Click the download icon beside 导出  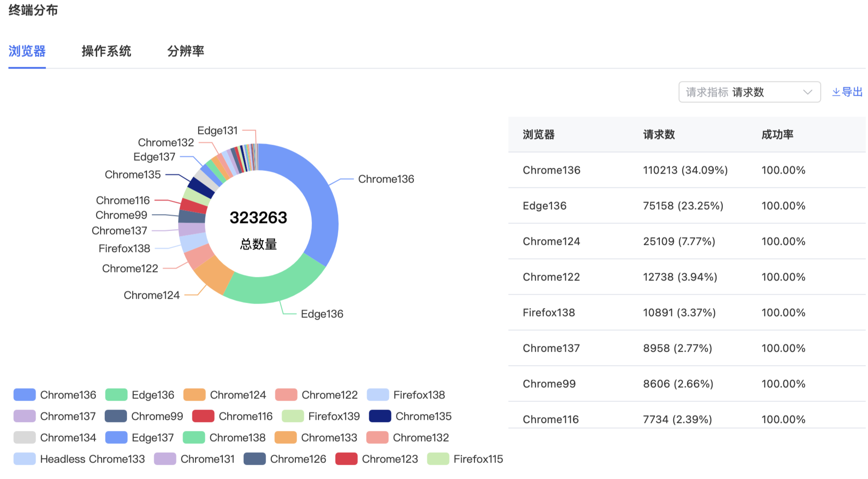point(836,92)
